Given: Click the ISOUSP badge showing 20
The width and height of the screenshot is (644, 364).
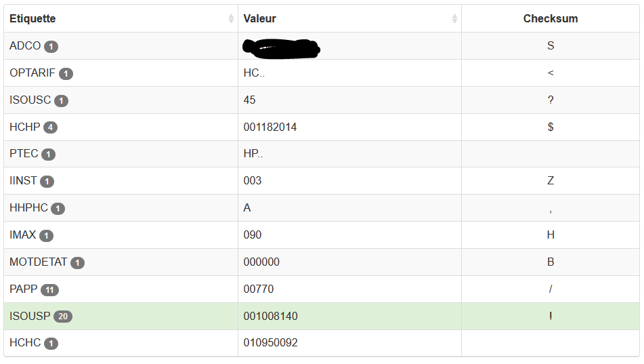Looking at the screenshot, I should [63, 317].
